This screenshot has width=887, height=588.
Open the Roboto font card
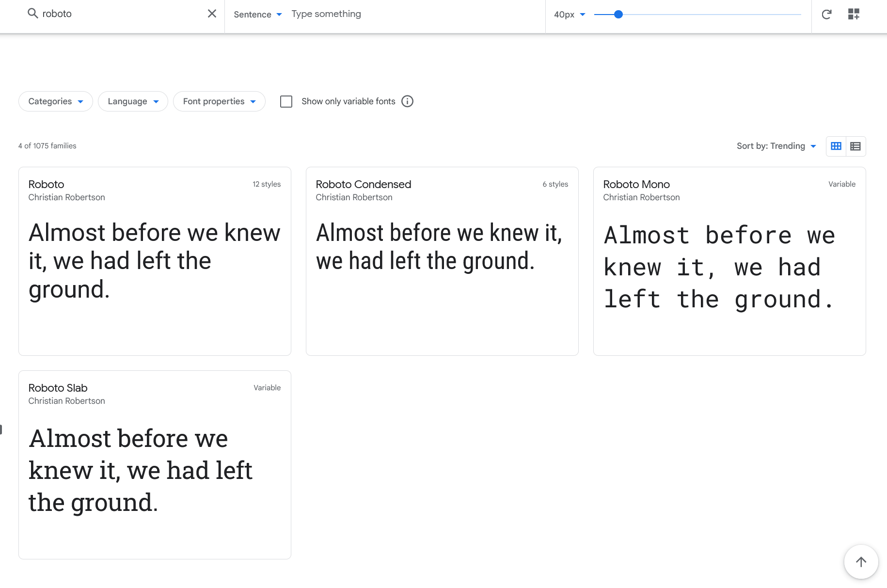pyautogui.click(x=155, y=261)
